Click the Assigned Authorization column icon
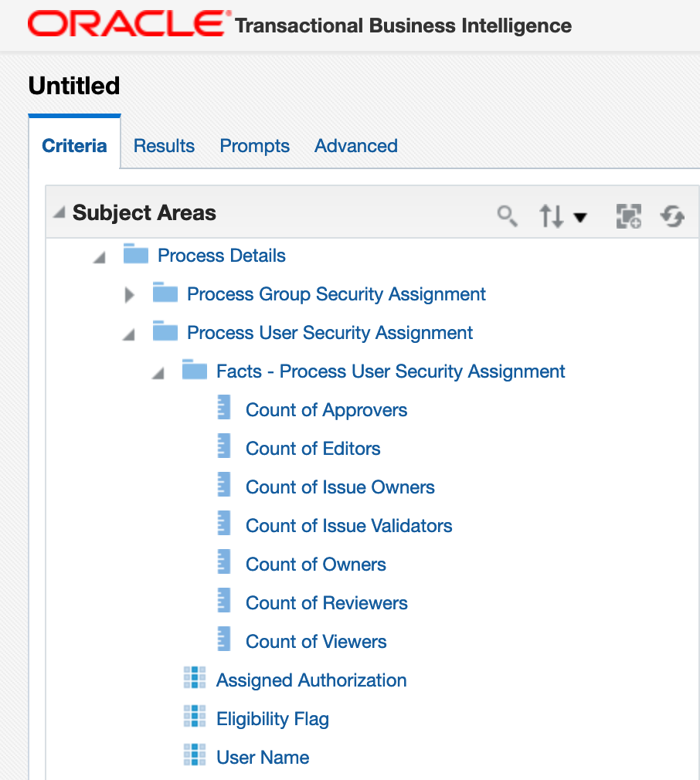The width and height of the screenshot is (700, 780). [195, 678]
